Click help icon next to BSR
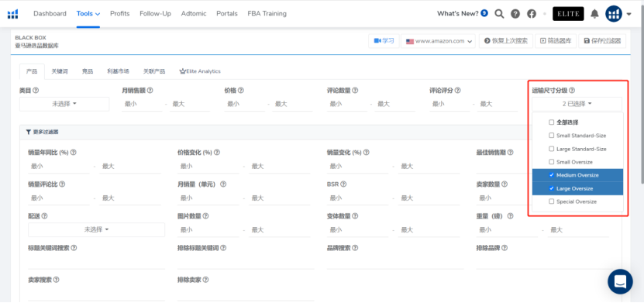The image size is (644, 303). (343, 184)
